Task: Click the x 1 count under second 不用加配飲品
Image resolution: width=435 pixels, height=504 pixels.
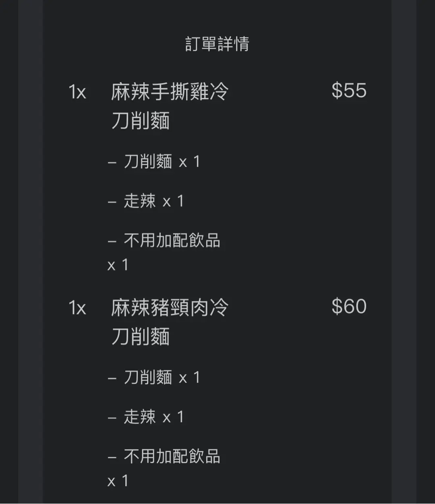Action: click(x=118, y=481)
